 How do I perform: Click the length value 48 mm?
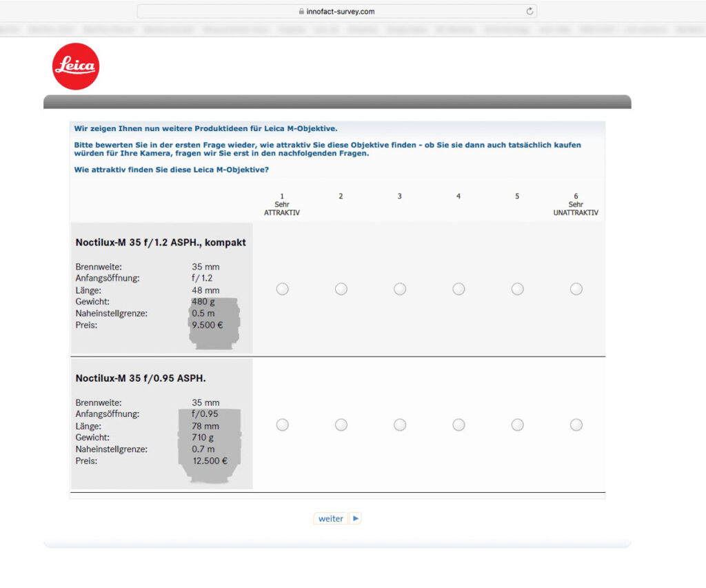[x=205, y=290]
